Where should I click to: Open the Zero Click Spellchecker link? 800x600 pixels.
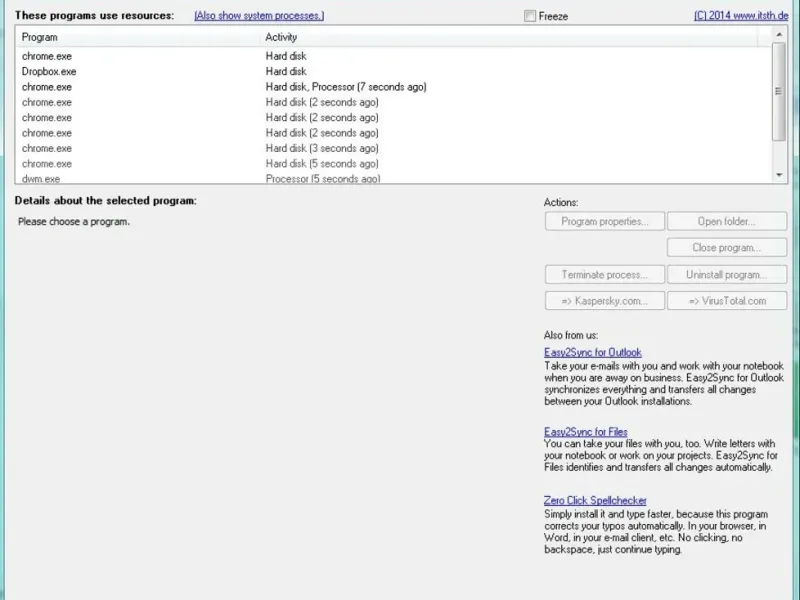[x=595, y=501]
